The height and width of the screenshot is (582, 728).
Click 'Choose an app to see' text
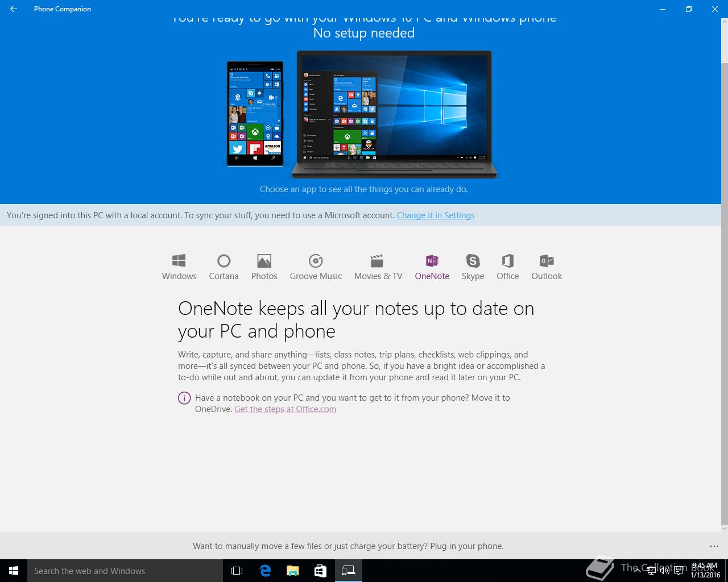tap(364, 189)
